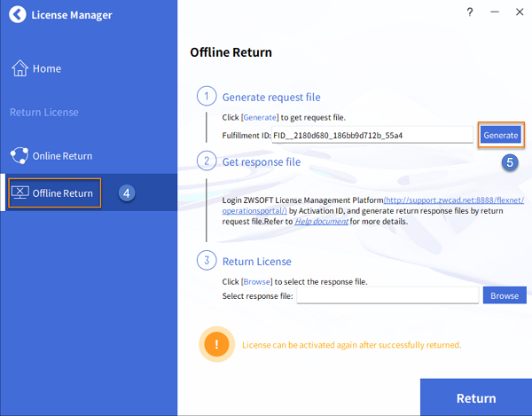Click the Online Return circular-arrows icon
The width and height of the screenshot is (532, 416).
(x=20, y=155)
